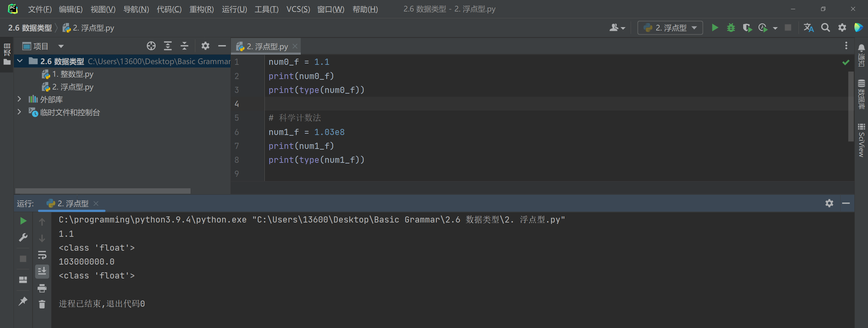Start debugging with the green bug icon
Image resolution: width=868 pixels, height=328 pixels.
click(731, 27)
